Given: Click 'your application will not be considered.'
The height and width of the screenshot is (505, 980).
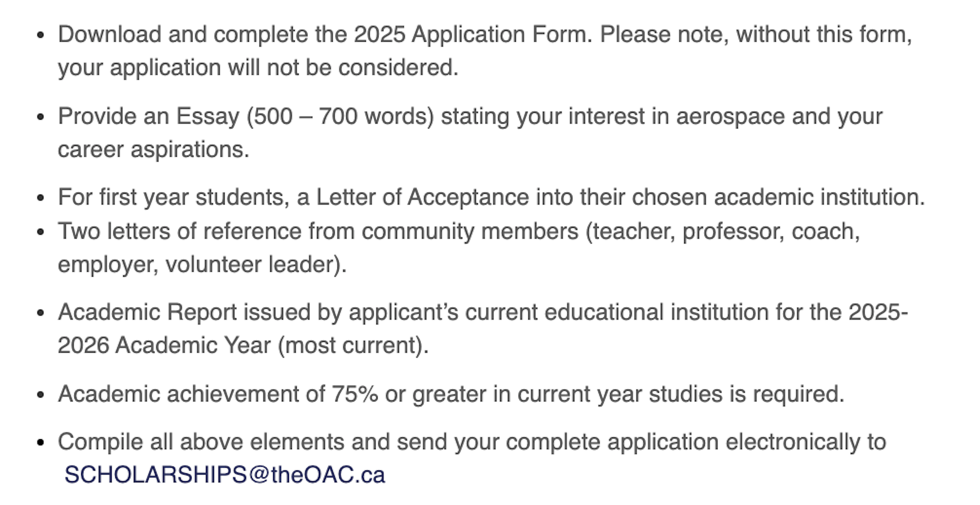Looking at the screenshot, I should pyautogui.click(x=258, y=67).
